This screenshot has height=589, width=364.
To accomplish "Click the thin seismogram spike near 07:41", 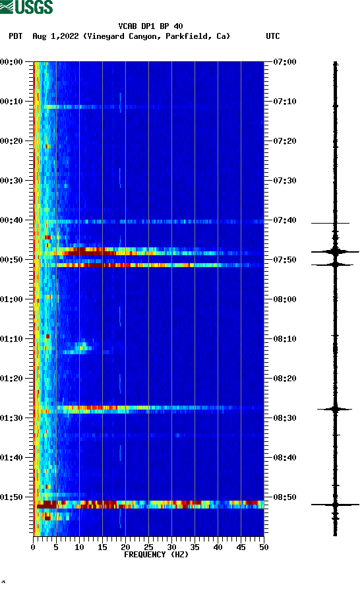I will (330, 223).
